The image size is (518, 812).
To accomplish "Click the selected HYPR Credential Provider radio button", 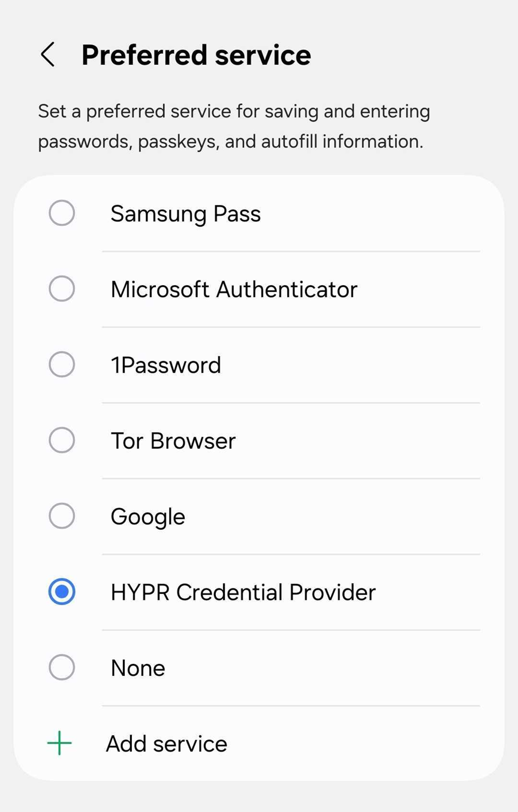I will tap(62, 591).
